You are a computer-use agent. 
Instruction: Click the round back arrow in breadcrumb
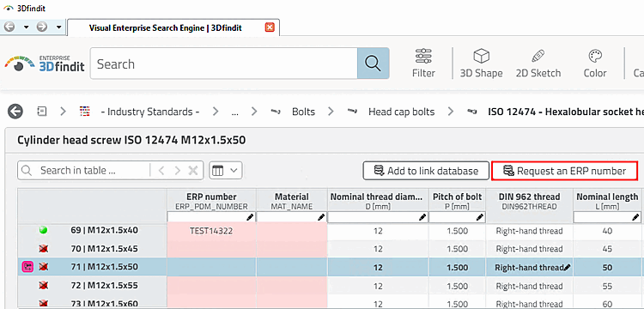point(15,112)
